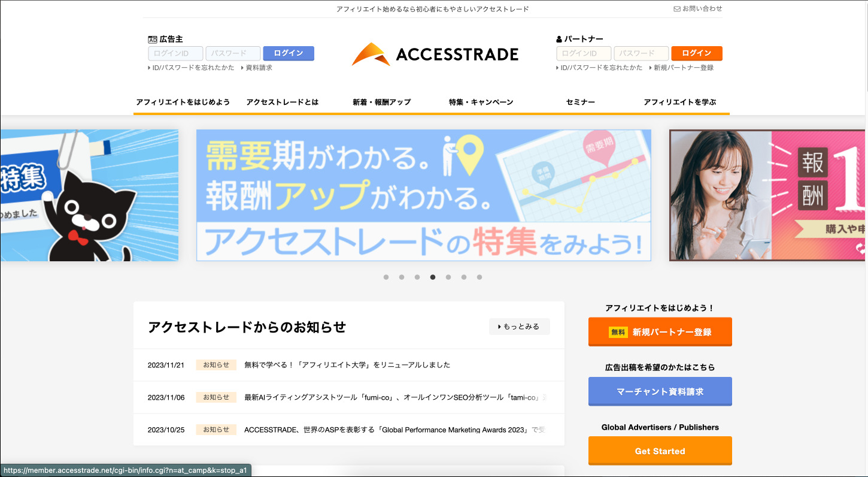Click the blue 広告主 ログイン button
This screenshot has height=477, width=868.
[289, 53]
